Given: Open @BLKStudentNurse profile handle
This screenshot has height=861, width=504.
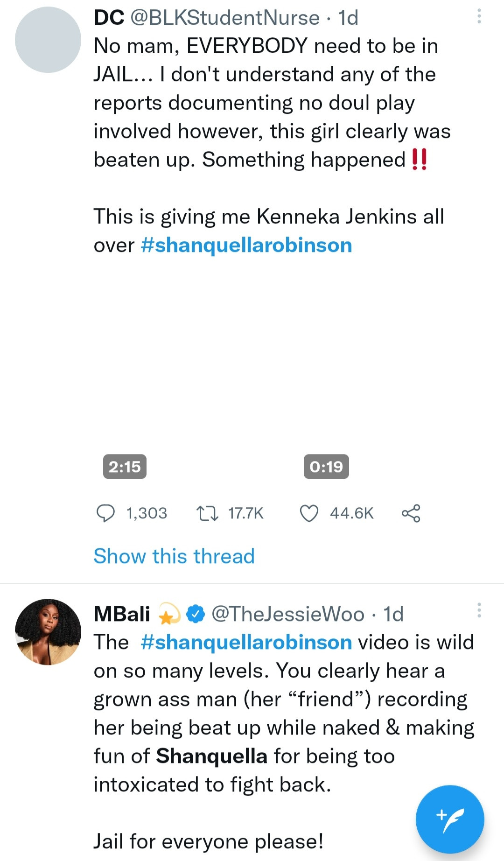Looking at the screenshot, I should tap(225, 18).
